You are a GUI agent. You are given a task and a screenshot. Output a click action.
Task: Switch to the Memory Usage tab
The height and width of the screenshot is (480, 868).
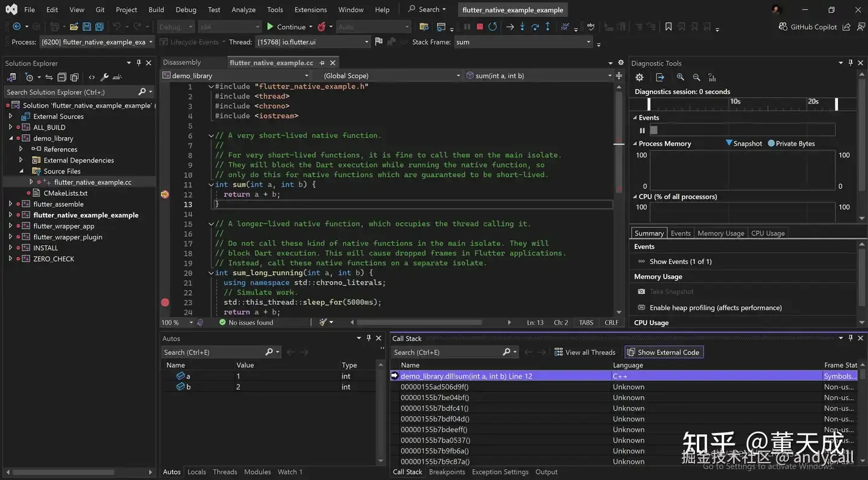[720, 233]
